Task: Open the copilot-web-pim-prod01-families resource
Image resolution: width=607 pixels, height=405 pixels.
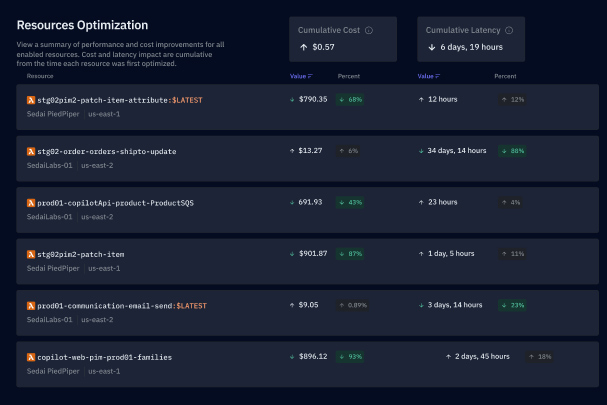Action: point(103,356)
